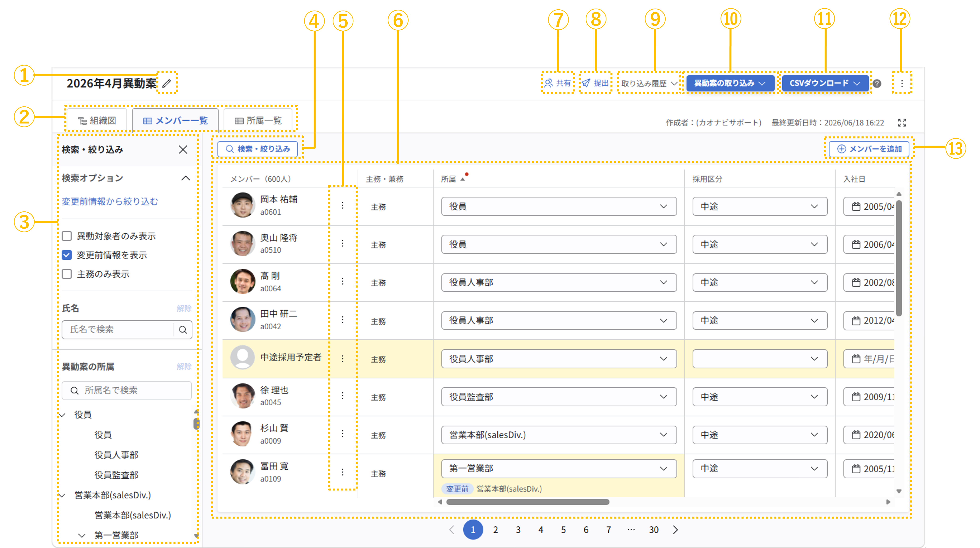
Task: Close the 検索・絞り込み panel
Action: point(183,149)
